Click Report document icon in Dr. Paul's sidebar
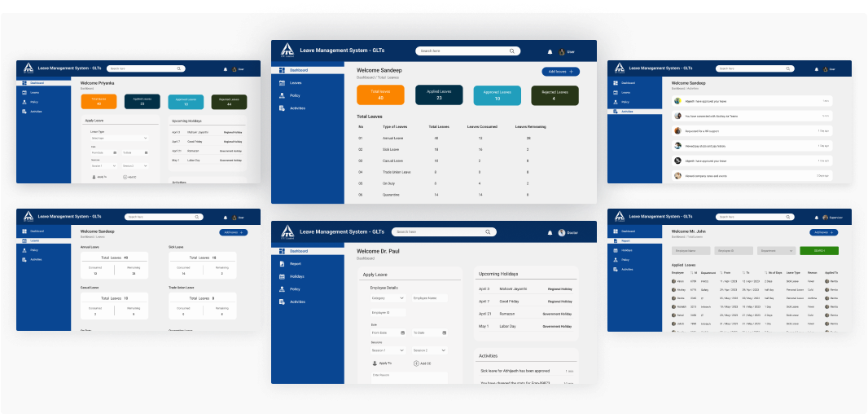Viewport: 868px width, 414px height. pos(281,264)
